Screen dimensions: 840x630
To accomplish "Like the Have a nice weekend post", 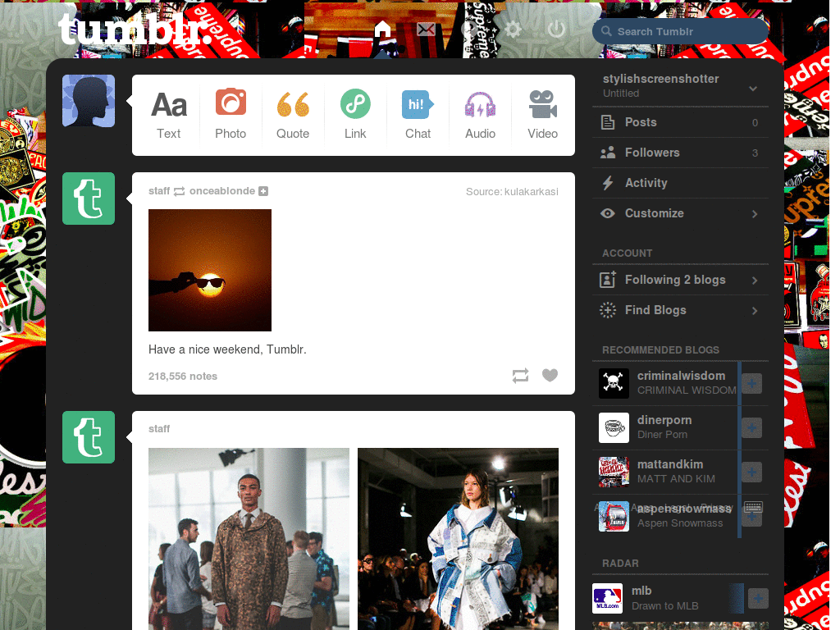I will (550, 375).
